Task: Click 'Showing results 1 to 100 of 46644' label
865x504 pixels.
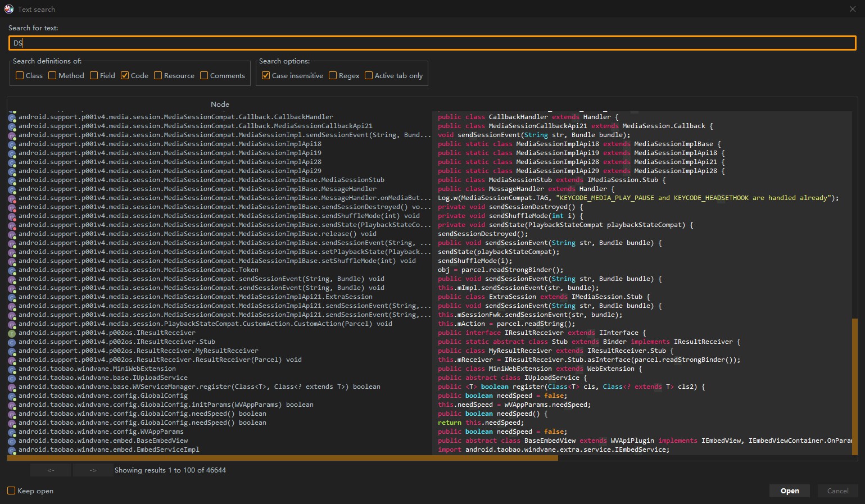Action: click(170, 470)
